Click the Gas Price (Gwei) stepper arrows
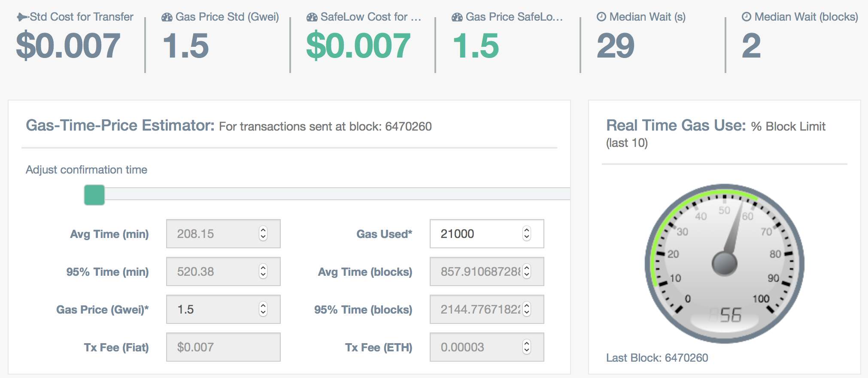Viewport: 868px width, 378px height. click(x=263, y=309)
